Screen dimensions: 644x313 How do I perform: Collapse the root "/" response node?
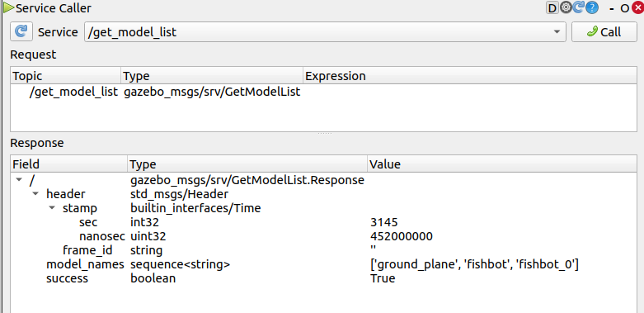point(18,180)
